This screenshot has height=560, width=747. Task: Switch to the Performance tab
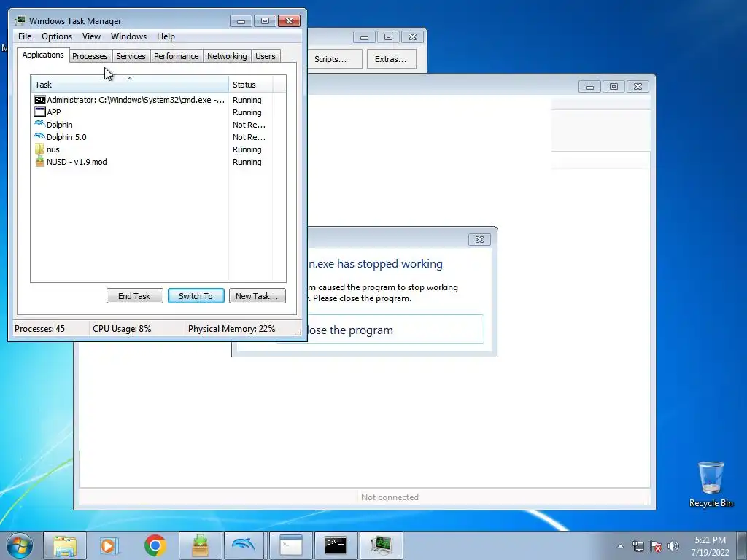point(177,56)
